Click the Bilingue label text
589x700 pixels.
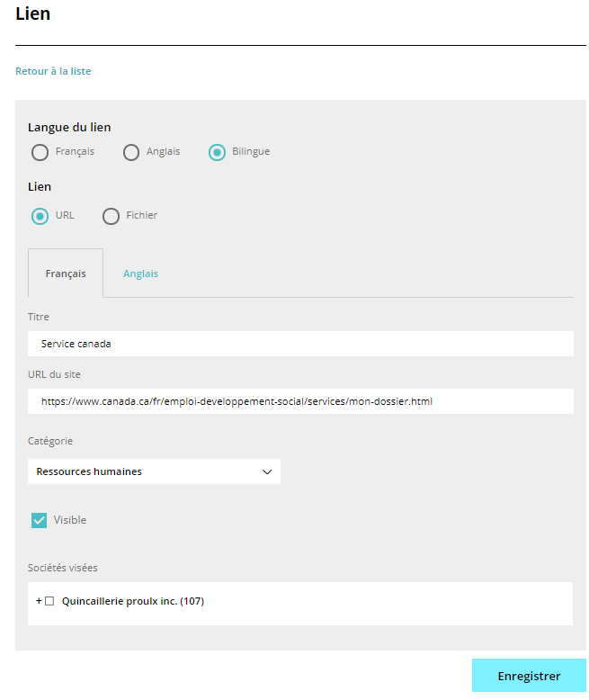pyautogui.click(x=251, y=151)
